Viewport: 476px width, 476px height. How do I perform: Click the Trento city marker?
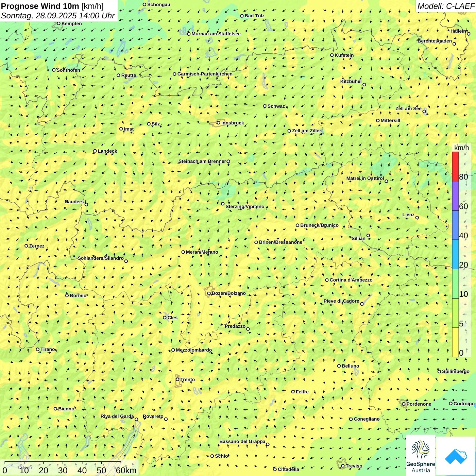(x=177, y=379)
